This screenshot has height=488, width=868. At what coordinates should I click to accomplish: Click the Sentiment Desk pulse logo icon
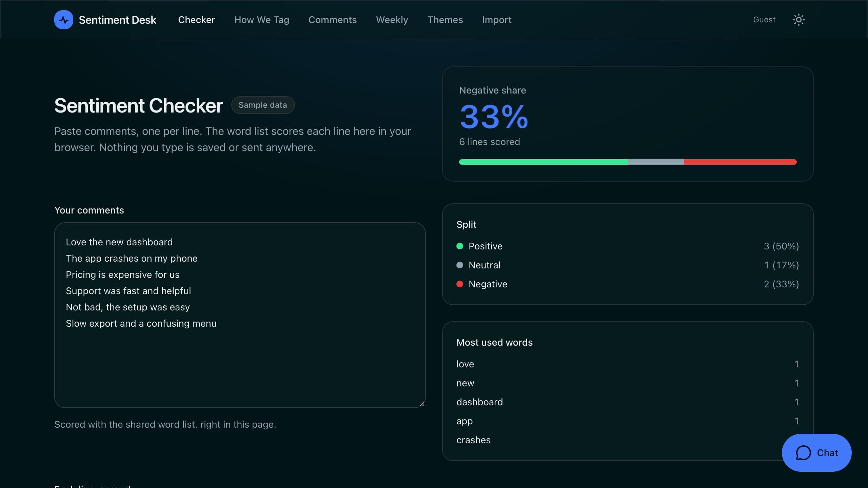point(64,20)
